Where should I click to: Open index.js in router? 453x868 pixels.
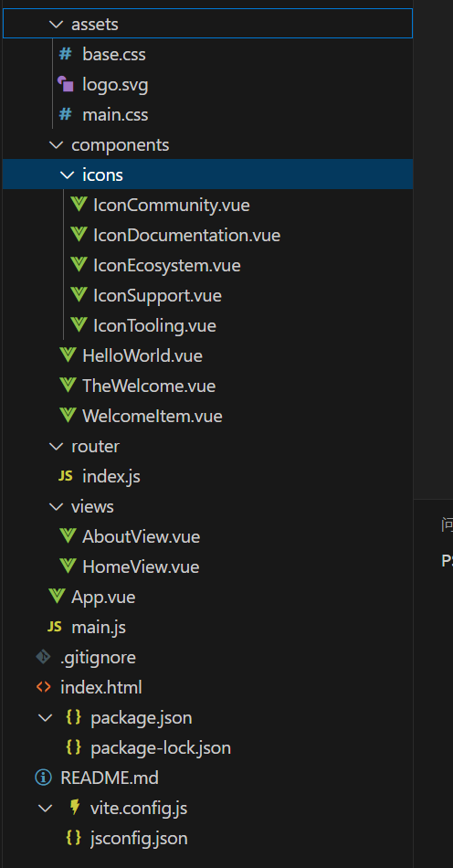[111, 477]
